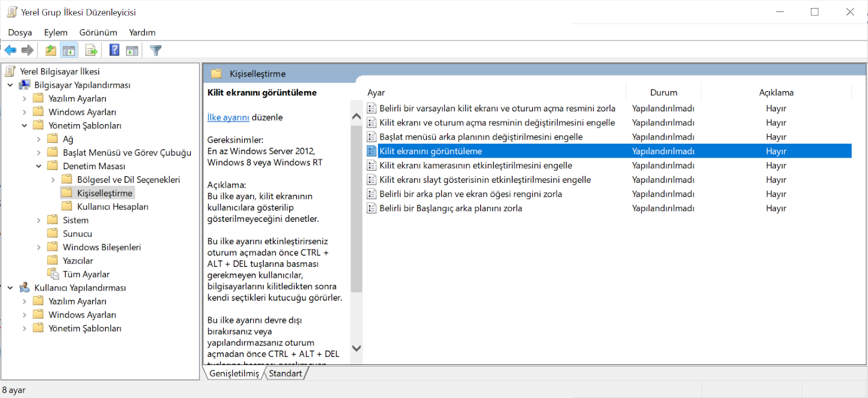Expand Yönetim Şablonları under Kullanıcı Yapılandırması
The width and height of the screenshot is (868, 398).
point(24,328)
